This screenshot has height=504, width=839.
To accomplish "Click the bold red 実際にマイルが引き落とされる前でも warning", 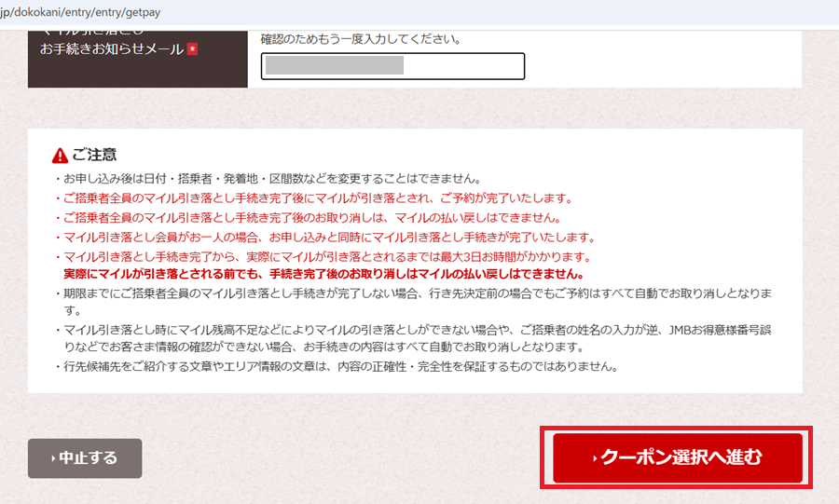I will (323, 275).
